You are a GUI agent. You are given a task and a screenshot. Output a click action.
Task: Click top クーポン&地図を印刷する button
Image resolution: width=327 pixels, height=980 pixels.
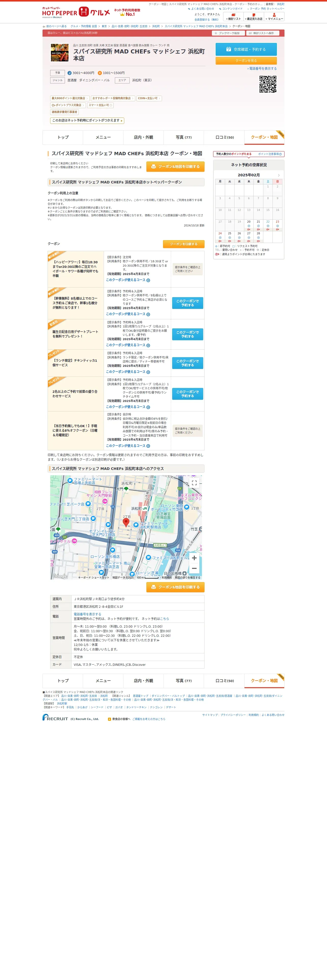(x=175, y=167)
